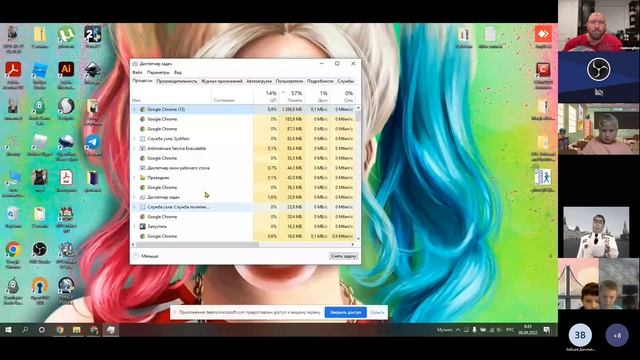
Task: Select the PDF document icon on desktop
Action: pos(66,181)
